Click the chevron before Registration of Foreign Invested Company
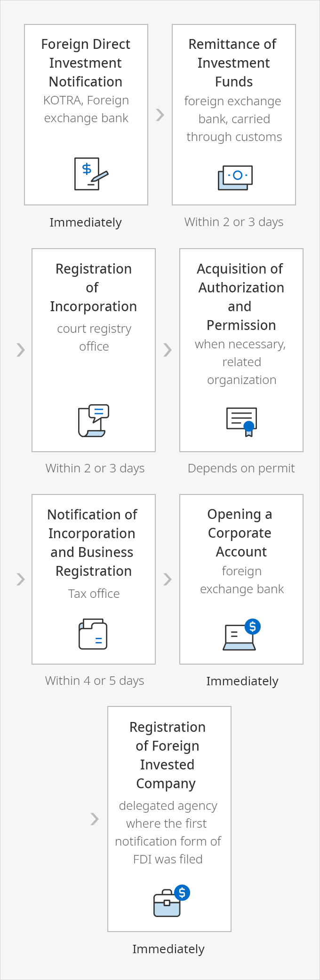 point(95,819)
